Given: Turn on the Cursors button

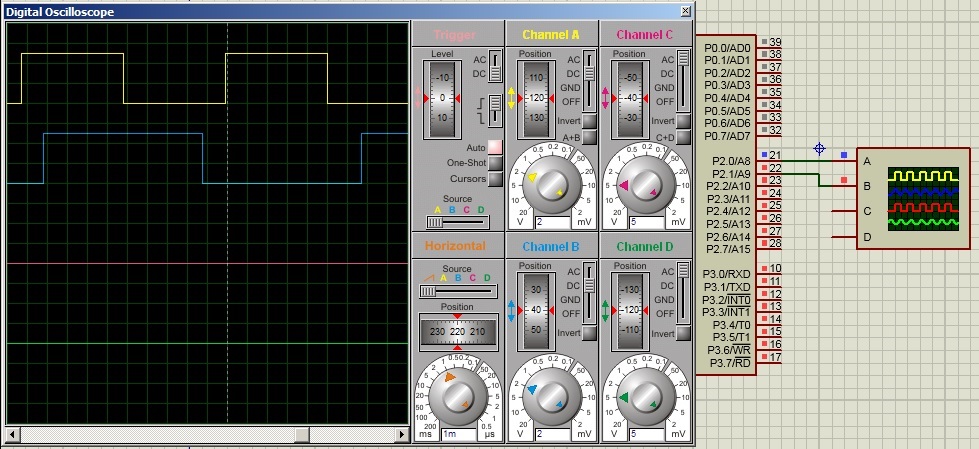Looking at the screenshot, I should (x=494, y=179).
